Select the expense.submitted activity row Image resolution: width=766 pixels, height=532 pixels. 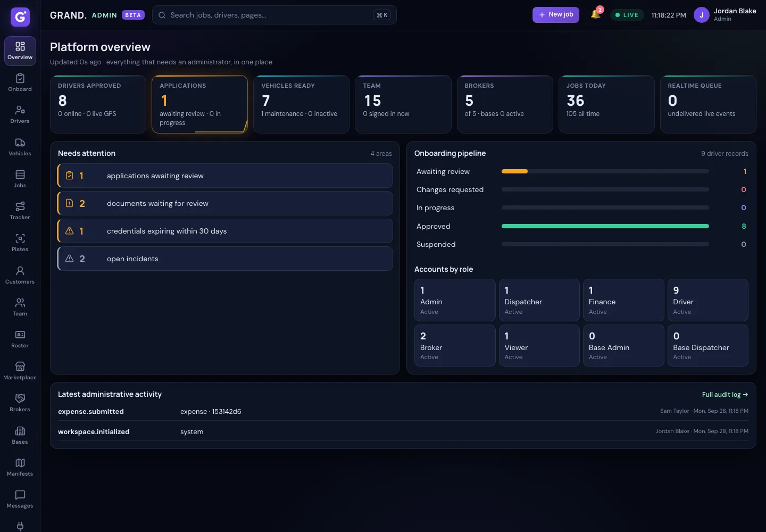click(403, 411)
